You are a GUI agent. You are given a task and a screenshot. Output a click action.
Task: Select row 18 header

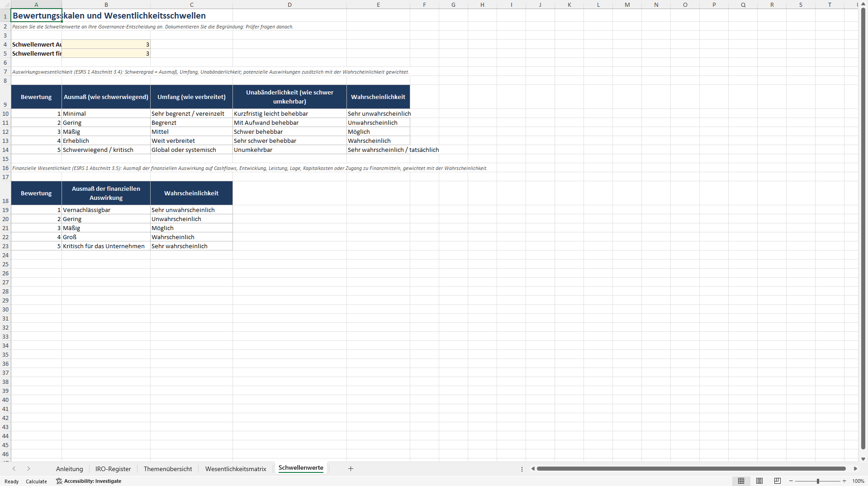(x=5, y=193)
